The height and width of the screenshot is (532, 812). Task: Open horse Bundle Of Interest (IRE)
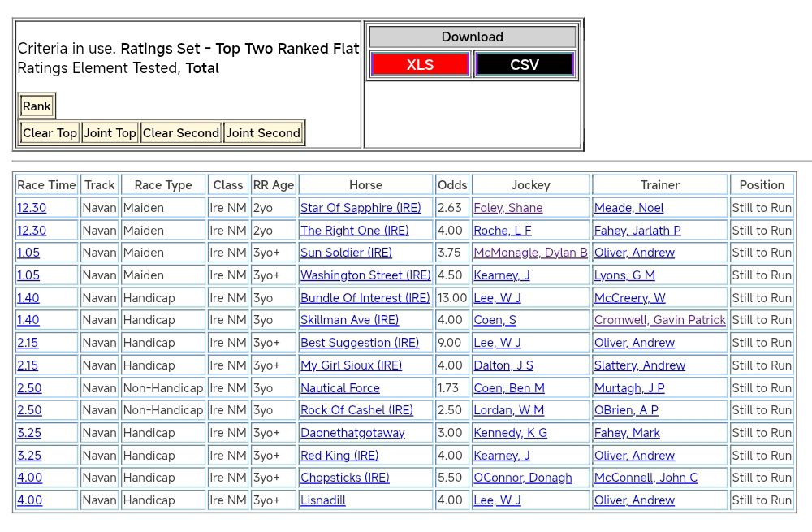[x=365, y=298]
